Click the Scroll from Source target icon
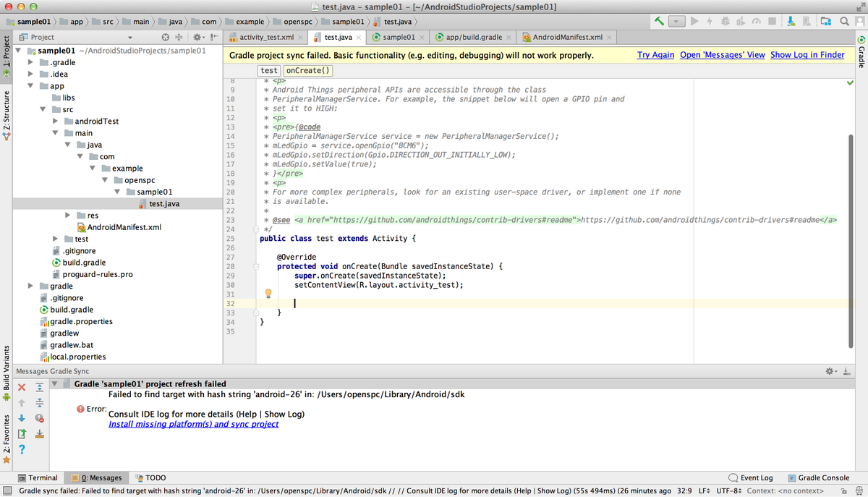 coord(165,37)
